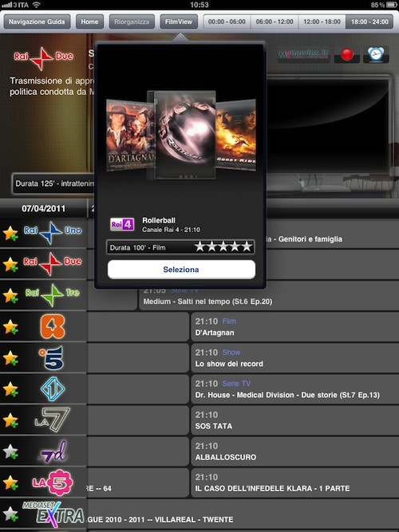
Task: Toggle favorite star for LA7
Action: [10, 420]
